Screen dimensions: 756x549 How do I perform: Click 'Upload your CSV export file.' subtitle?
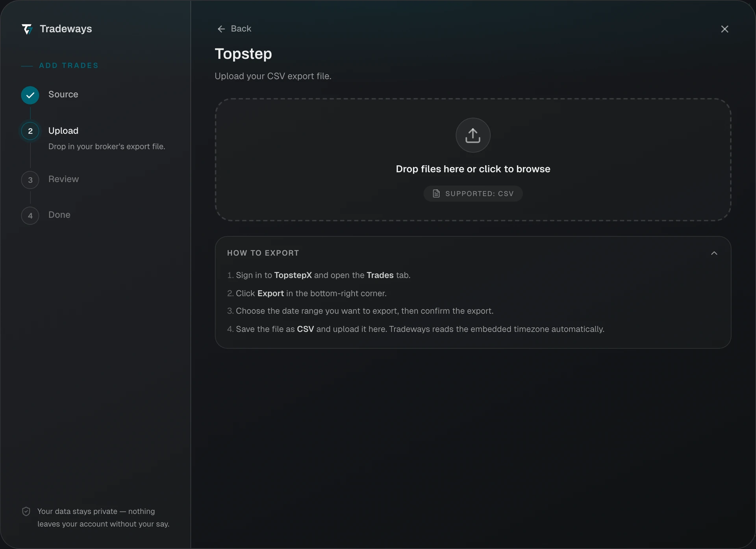273,76
